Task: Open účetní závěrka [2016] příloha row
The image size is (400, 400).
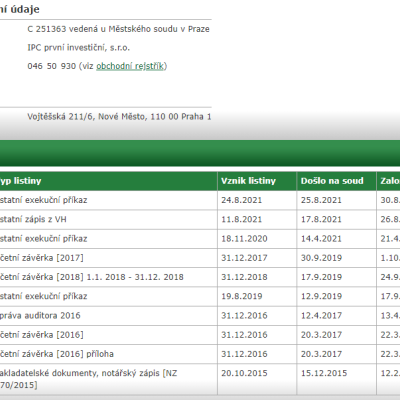Action: 200,354
